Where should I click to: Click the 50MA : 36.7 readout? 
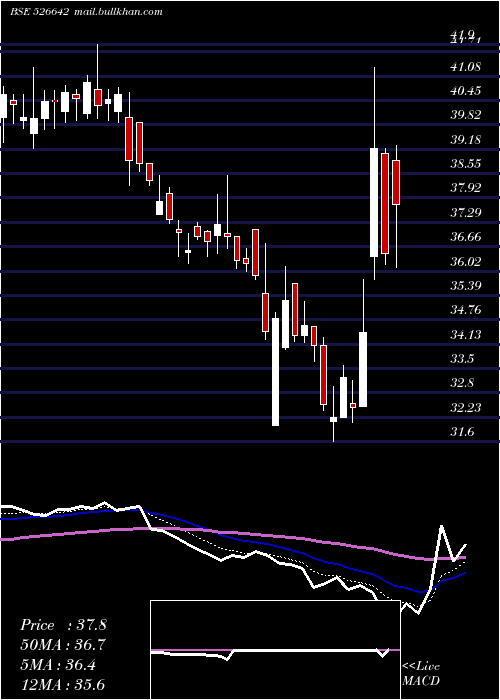[x=63, y=645]
